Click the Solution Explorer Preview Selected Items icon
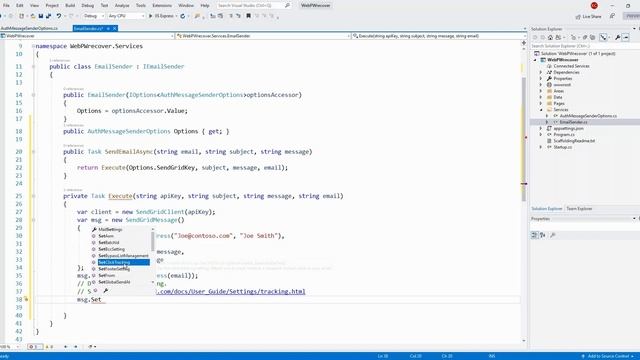This screenshot has height=360, width=640. tap(626, 38)
